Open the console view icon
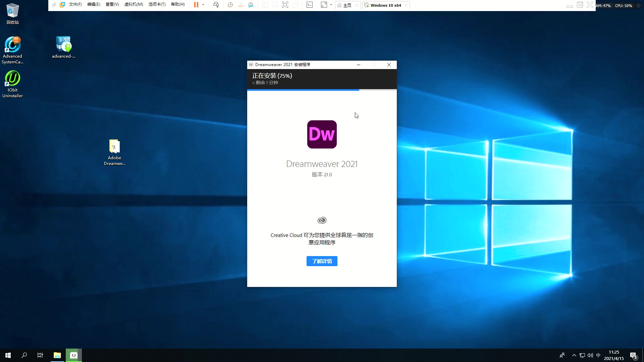The width and height of the screenshot is (644, 362). pos(310,5)
